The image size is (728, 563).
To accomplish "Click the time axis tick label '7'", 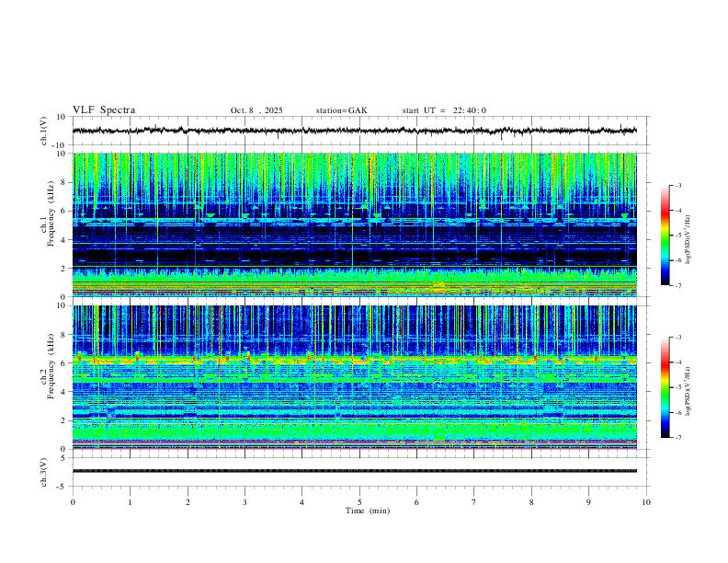I will coord(474,502).
